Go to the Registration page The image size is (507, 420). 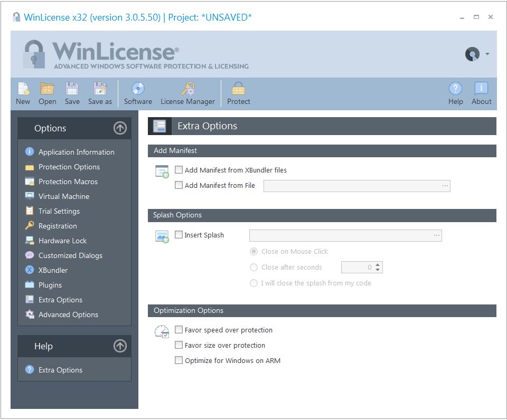click(x=58, y=226)
